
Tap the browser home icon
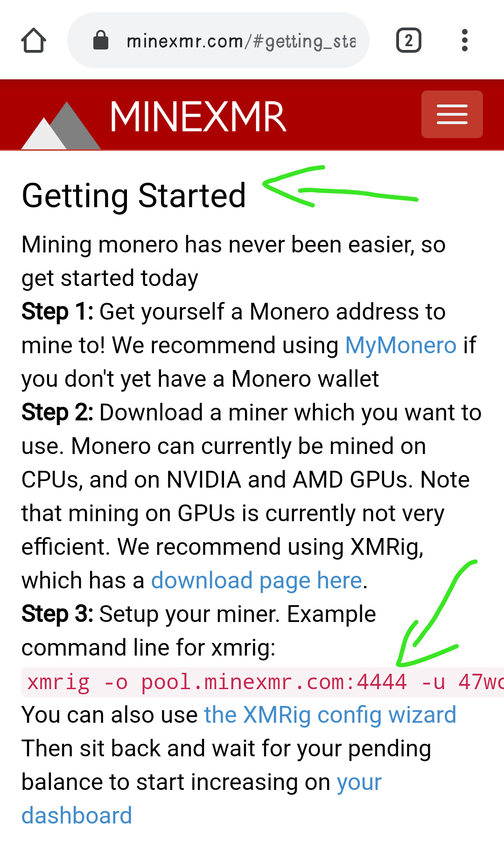pyautogui.click(x=34, y=41)
